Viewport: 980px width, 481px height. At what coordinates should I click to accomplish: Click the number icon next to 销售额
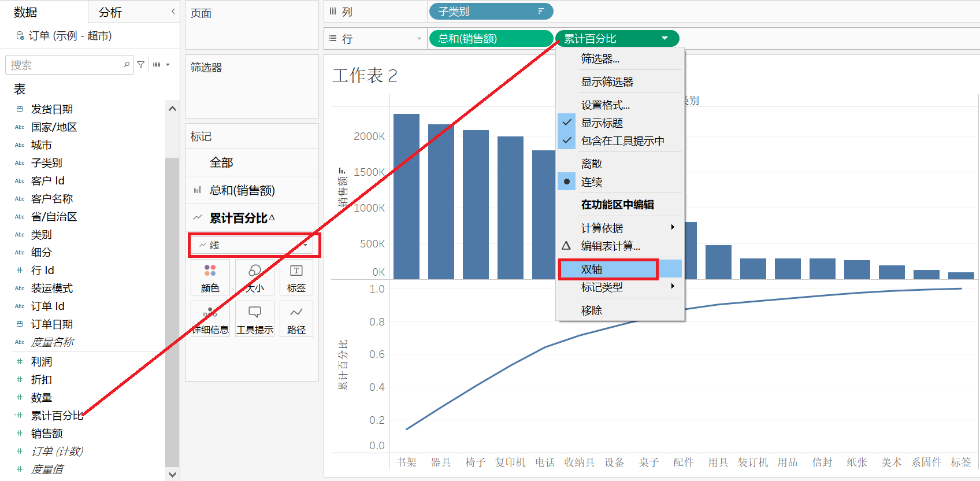coord(20,433)
